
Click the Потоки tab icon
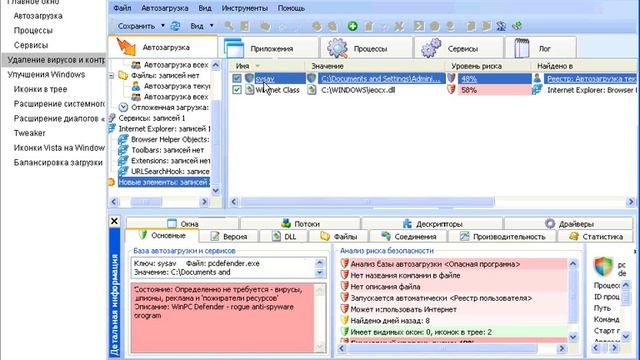pos(286,223)
